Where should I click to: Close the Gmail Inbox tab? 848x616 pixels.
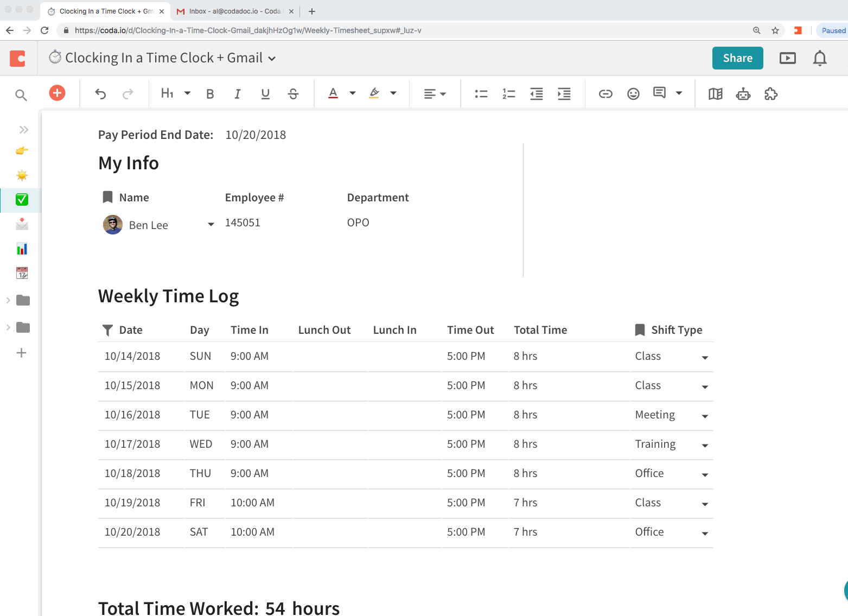[x=291, y=11]
